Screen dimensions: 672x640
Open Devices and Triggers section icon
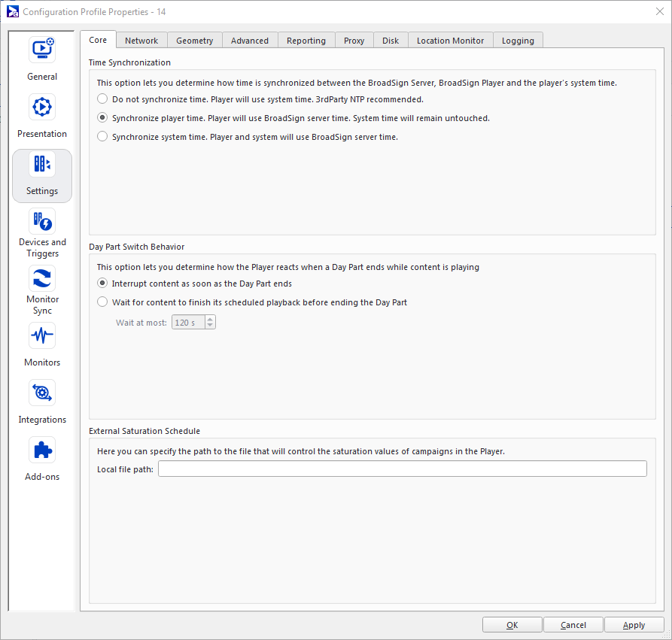tap(42, 221)
